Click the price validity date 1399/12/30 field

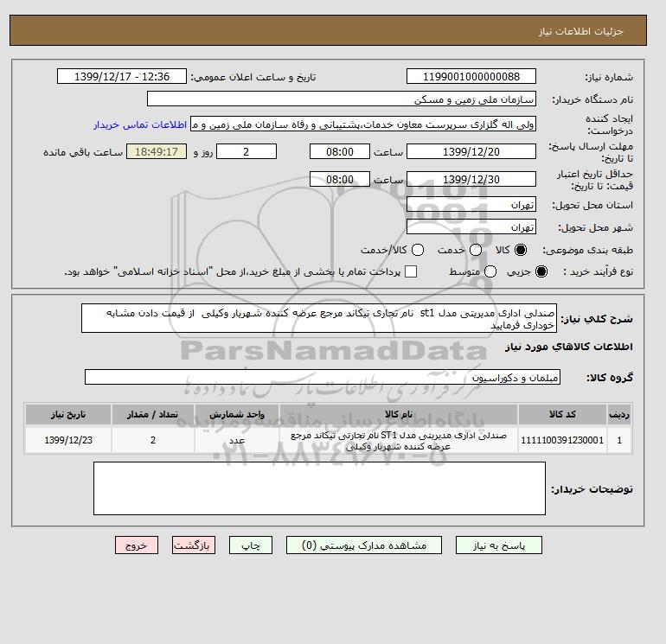coord(471,179)
